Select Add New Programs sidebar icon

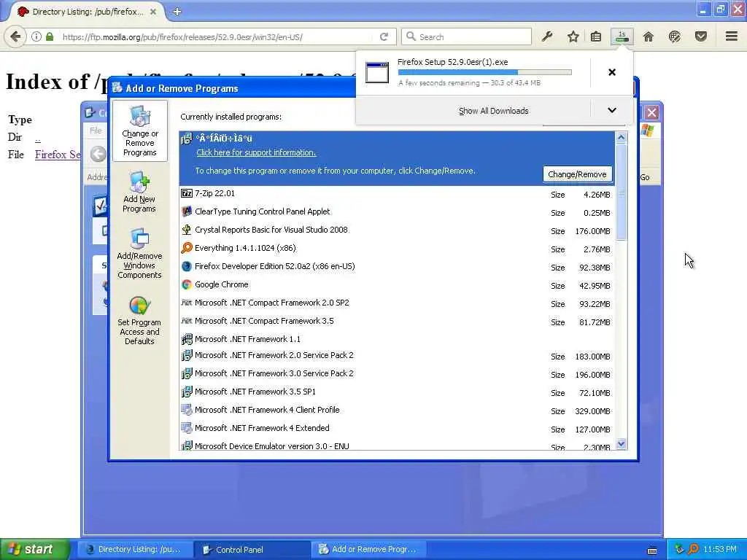(139, 192)
